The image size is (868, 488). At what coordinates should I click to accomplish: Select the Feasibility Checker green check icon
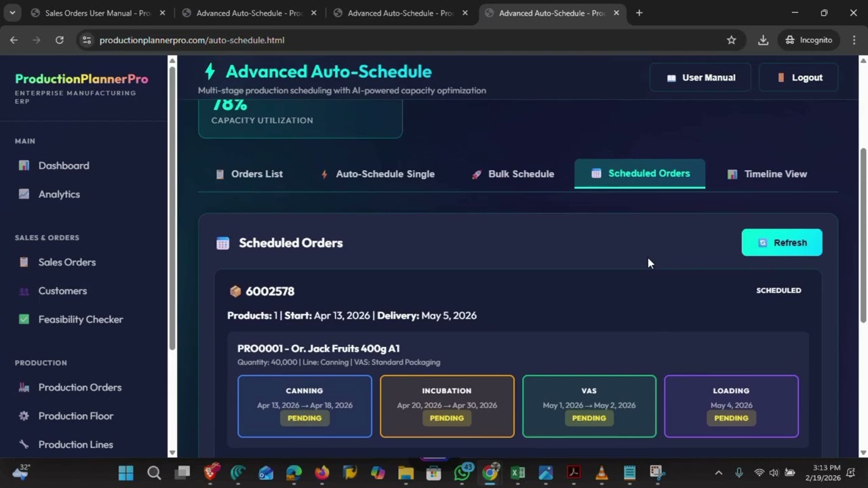pyautogui.click(x=24, y=319)
